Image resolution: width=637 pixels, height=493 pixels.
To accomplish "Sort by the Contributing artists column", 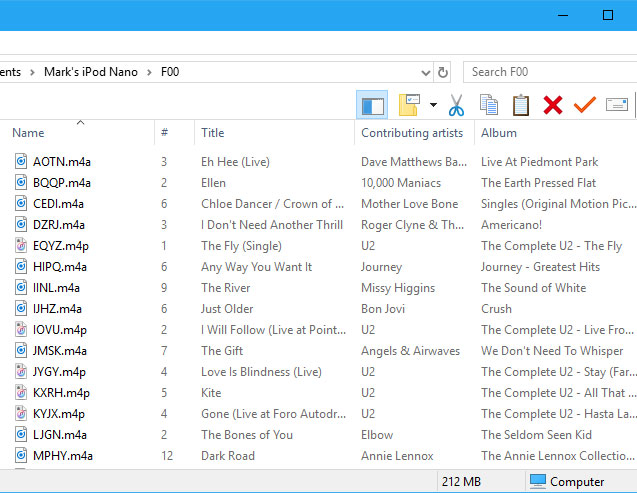I will [411, 133].
